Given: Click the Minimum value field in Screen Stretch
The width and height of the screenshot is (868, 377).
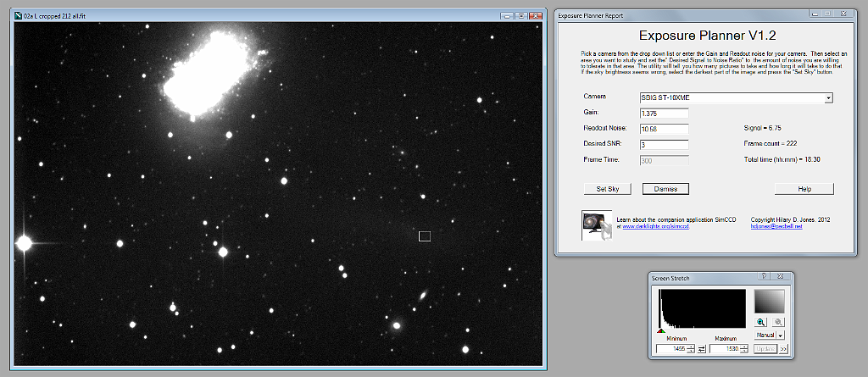Looking at the screenshot, I should click(671, 349).
